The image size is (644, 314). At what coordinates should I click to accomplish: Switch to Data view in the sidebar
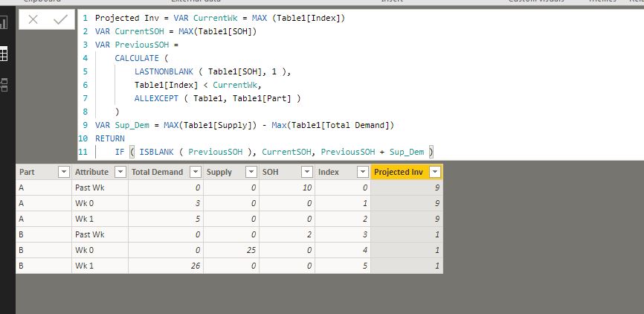3,54
